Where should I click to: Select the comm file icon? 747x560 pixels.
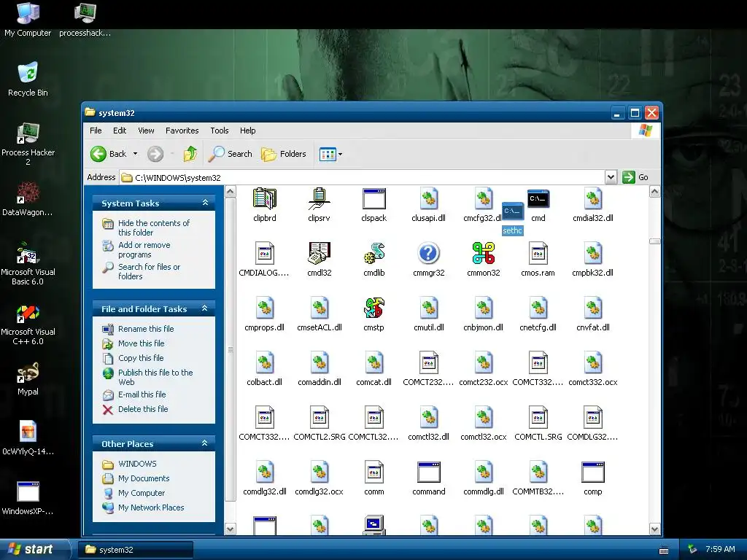click(374, 472)
